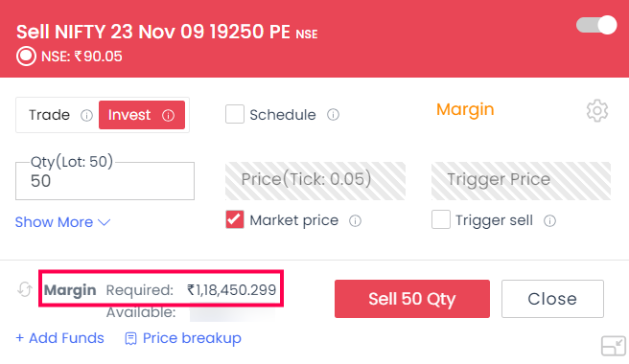Select the NSE exchange radio button
The height and width of the screenshot is (364, 629).
26,57
